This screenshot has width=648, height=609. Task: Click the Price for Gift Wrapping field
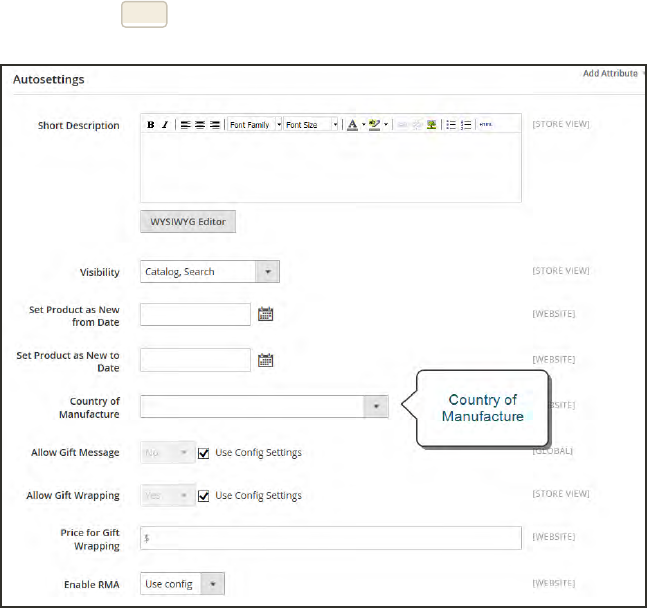tap(330, 538)
